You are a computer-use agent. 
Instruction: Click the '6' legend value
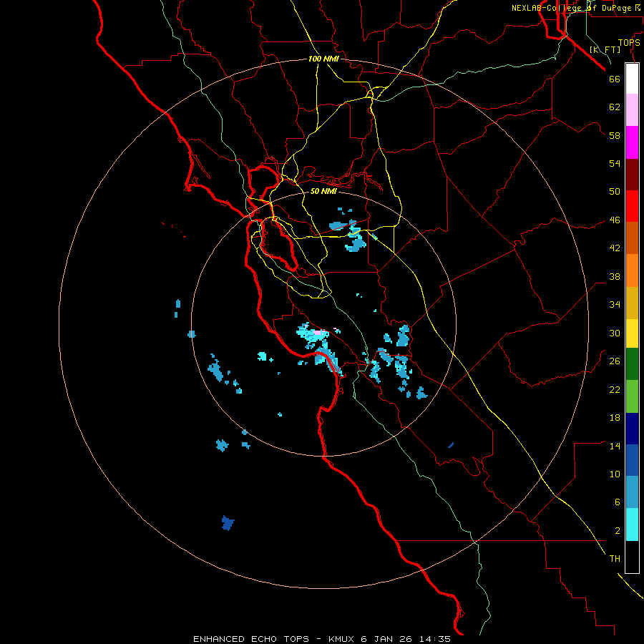pos(618,502)
